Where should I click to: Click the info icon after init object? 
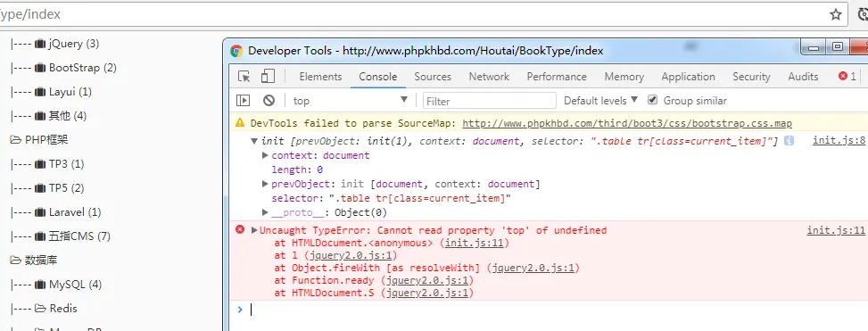click(789, 141)
